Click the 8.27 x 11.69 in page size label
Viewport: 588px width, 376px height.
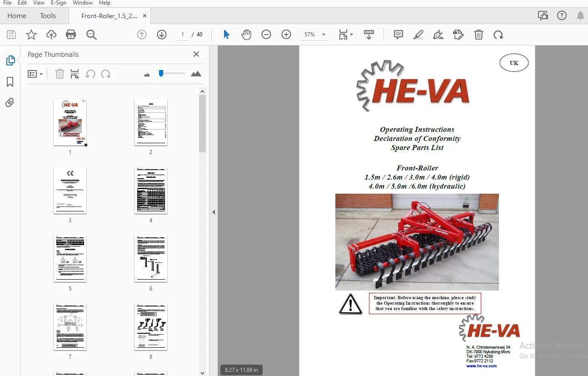[x=242, y=370]
